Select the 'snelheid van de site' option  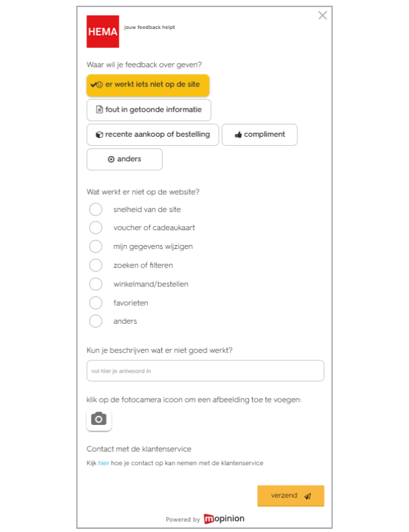(x=95, y=209)
